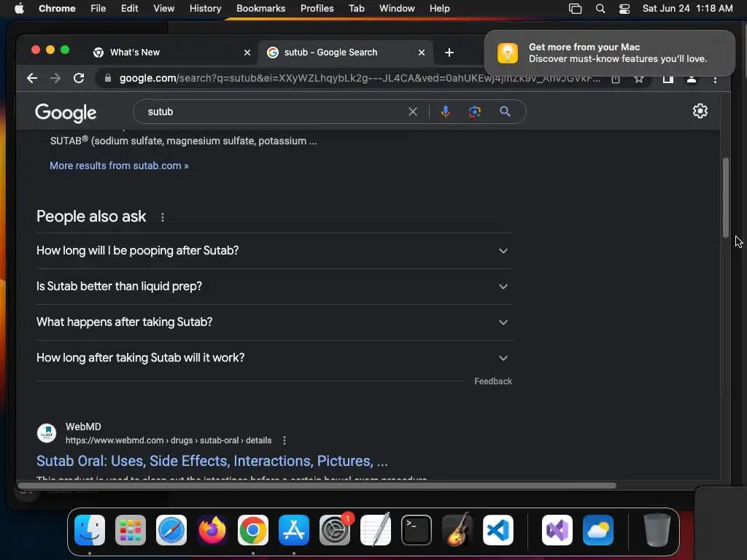
Task: Launch Safari from the Dock
Action: 171,530
